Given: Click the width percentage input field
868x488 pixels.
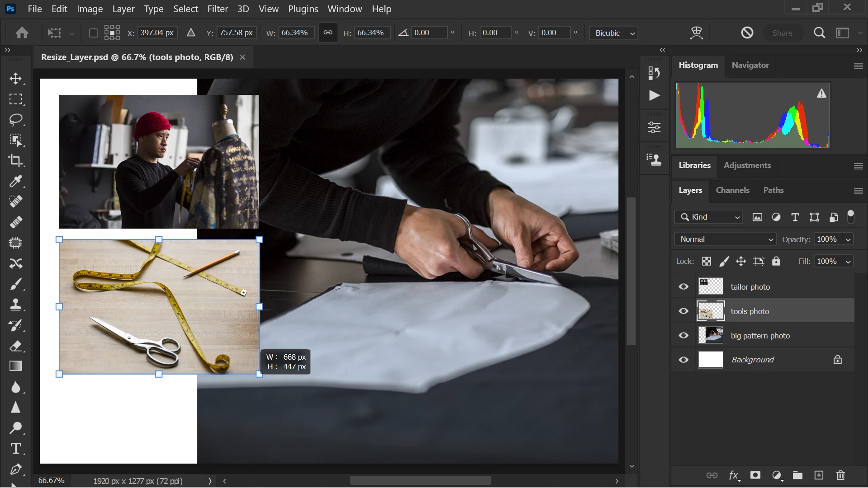Looking at the screenshot, I should point(296,33).
